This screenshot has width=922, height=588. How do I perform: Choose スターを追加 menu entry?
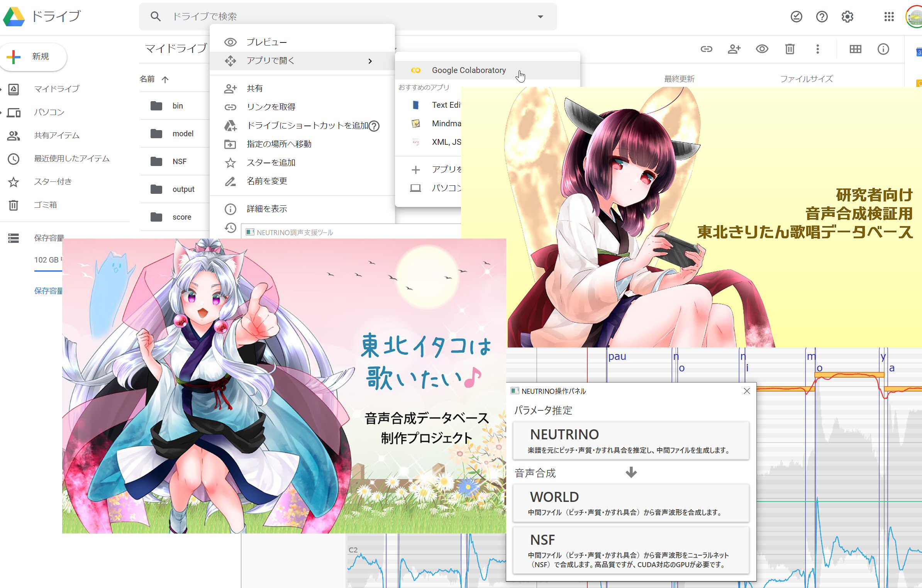[x=302, y=163]
